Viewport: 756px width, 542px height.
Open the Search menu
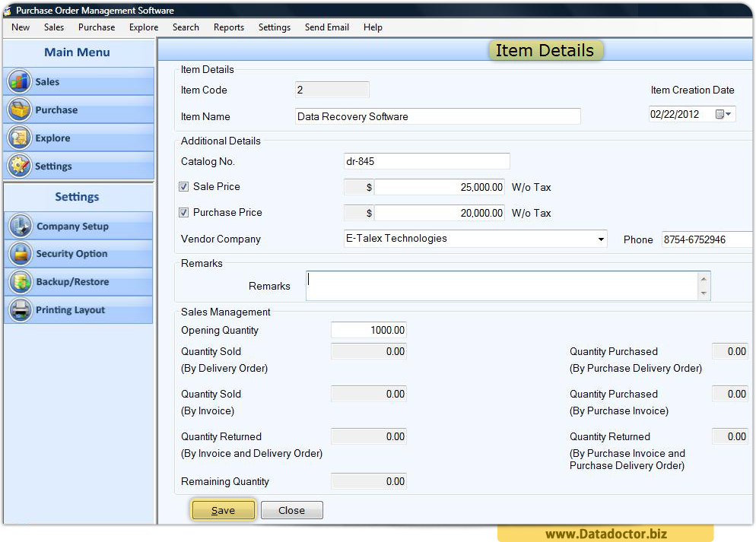(186, 27)
